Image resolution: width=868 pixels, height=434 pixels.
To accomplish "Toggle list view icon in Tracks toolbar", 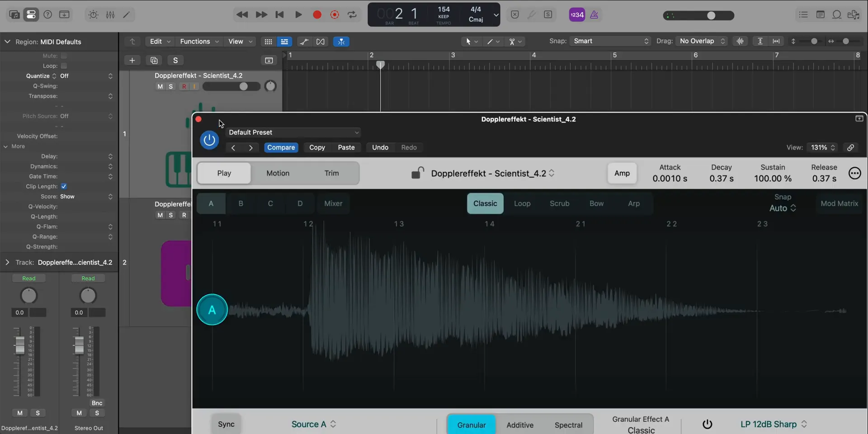I will click(284, 42).
